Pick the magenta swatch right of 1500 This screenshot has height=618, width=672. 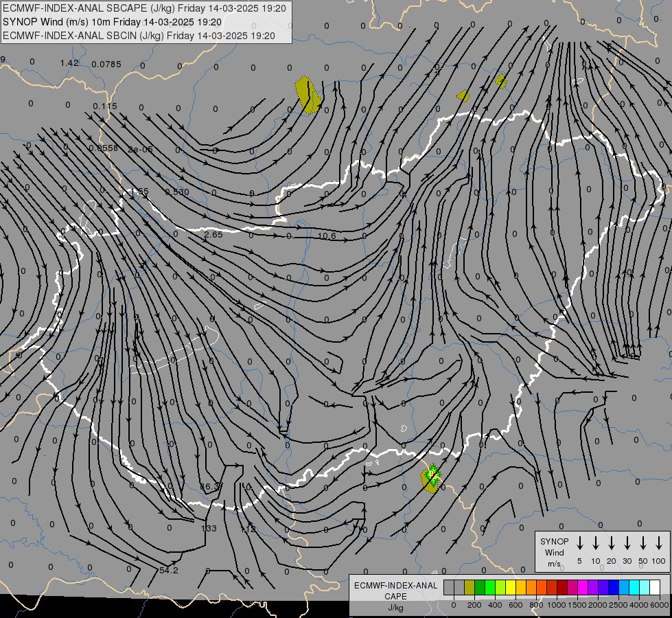pos(583,587)
